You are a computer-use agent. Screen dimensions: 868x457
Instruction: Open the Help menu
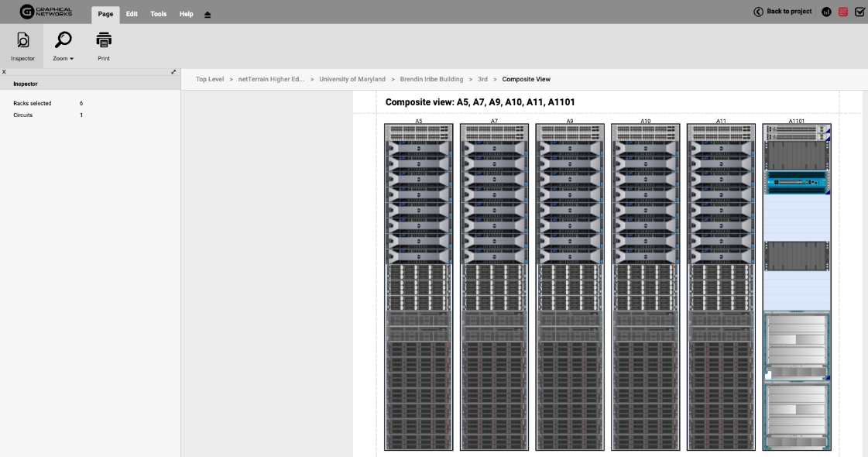[186, 14]
